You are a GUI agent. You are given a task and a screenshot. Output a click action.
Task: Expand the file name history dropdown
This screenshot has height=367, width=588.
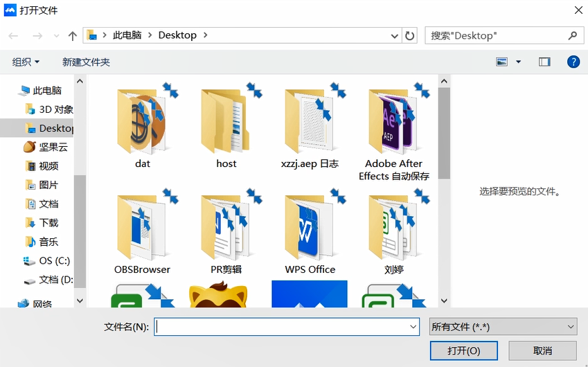click(413, 327)
